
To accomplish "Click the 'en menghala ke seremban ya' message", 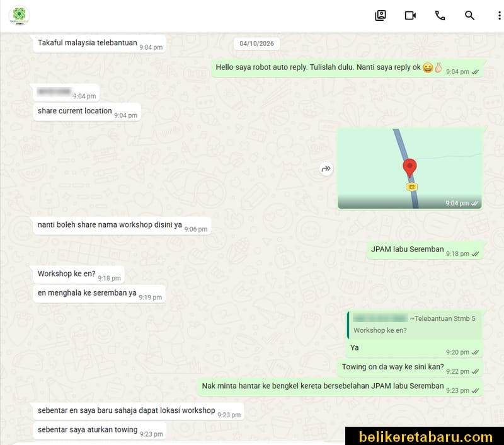I will coord(100,294).
